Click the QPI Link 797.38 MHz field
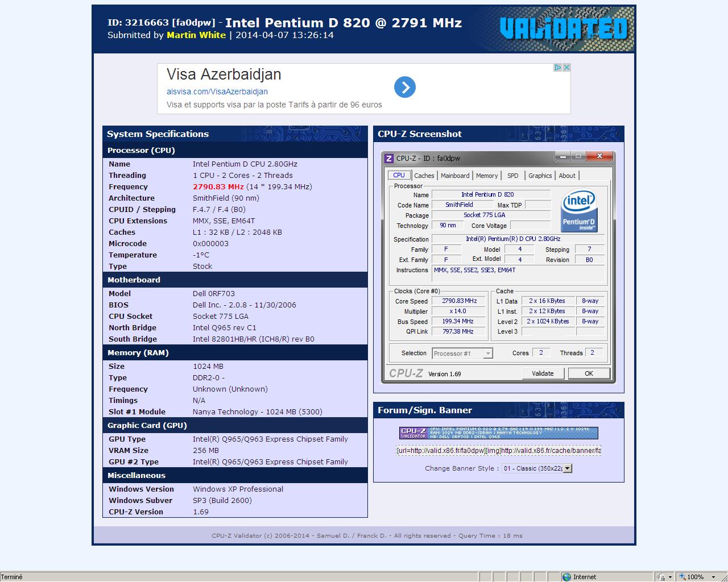Viewport: 728px width, 582px height. click(x=459, y=332)
